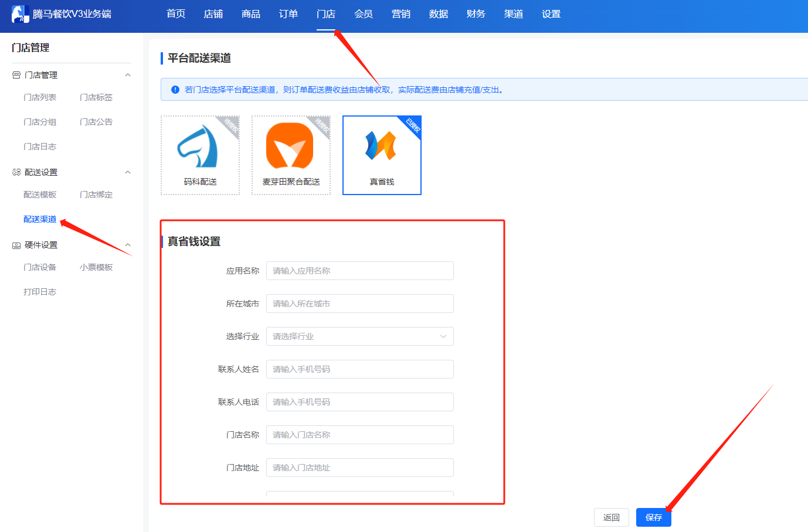Click the 真省钱设置 section heading

[x=194, y=241]
